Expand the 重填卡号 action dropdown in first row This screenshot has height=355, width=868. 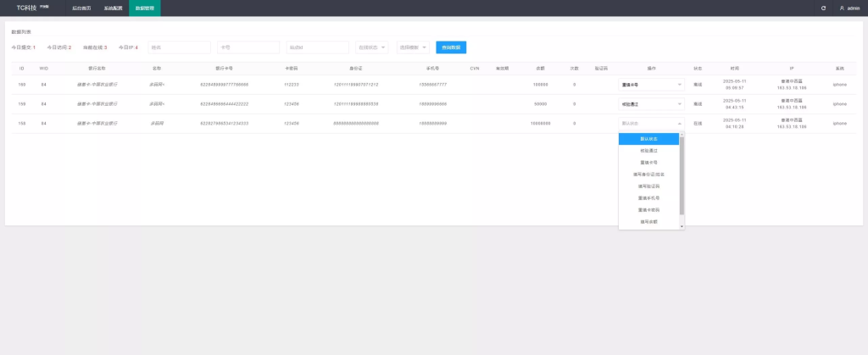pos(651,85)
